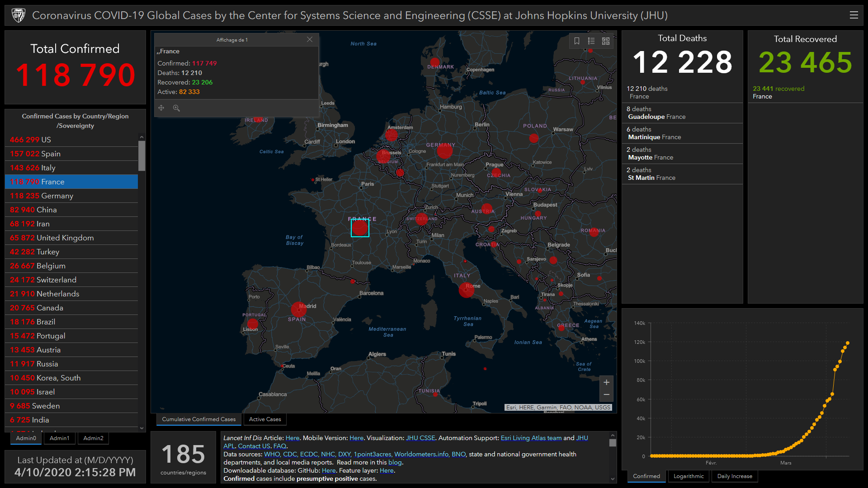Select Italy in the country list

[x=71, y=168]
